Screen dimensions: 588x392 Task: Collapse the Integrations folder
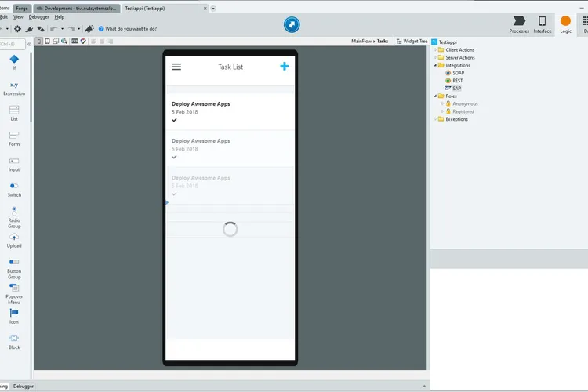tap(435, 65)
